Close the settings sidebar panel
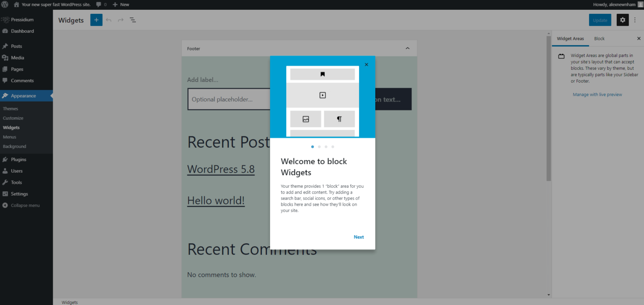The height and width of the screenshot is (305, 644). tap(639, 38)
